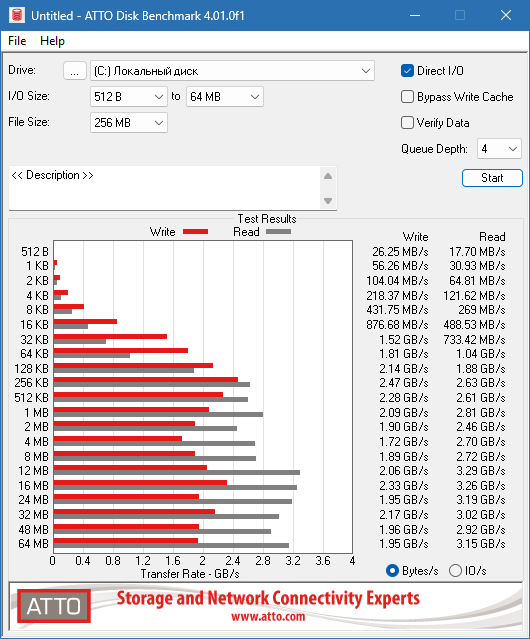Image resolution: width=530 pixels, height=639 pixels.
Task: Click the ATTO app icon in title bar
Action: [x=17, y=15]
